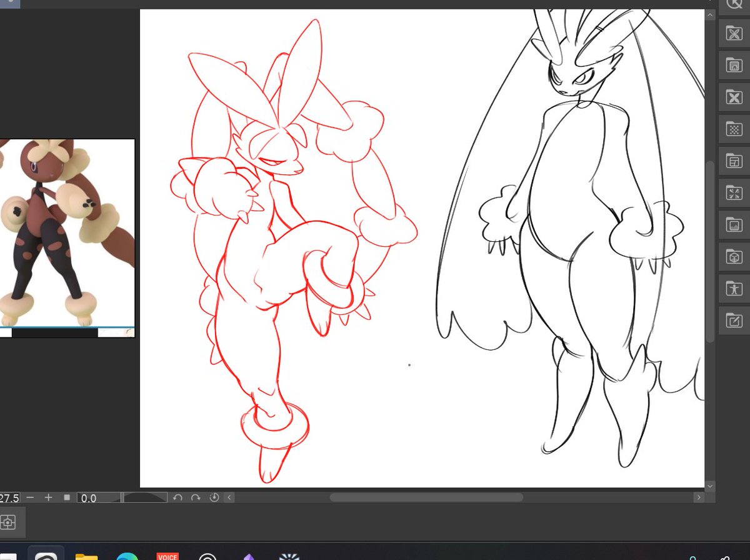
Task: Open the material folder with bold X-flower symbol
Action: pyautogui.click(x=734, y=97)
